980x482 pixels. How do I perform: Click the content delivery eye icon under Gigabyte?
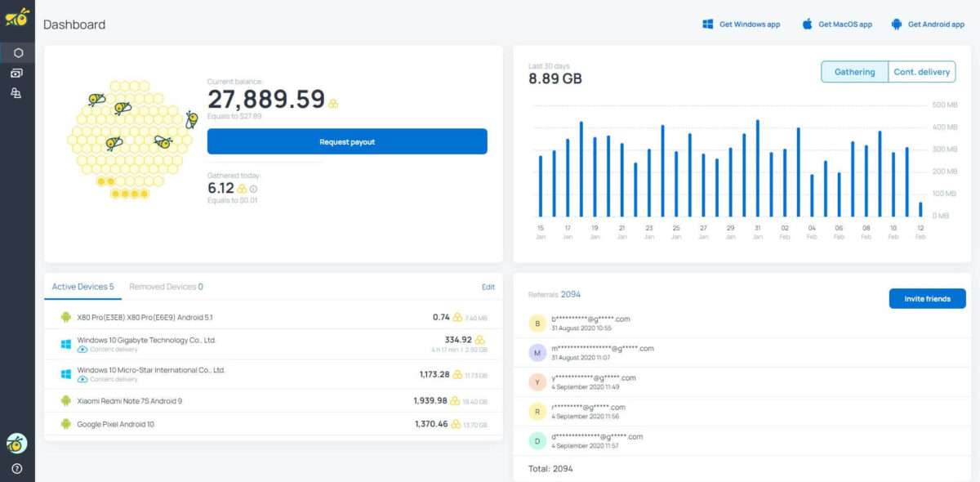(x=82, y=350)
